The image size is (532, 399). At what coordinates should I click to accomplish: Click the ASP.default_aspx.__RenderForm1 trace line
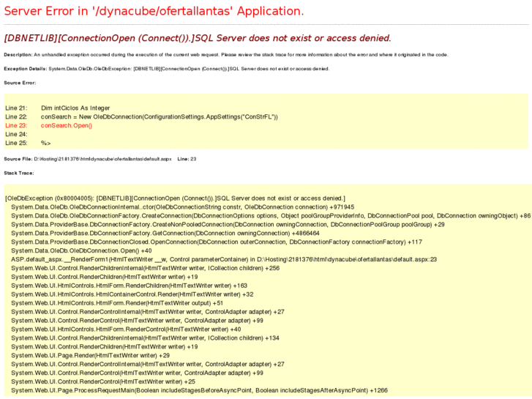click(224, 260)
